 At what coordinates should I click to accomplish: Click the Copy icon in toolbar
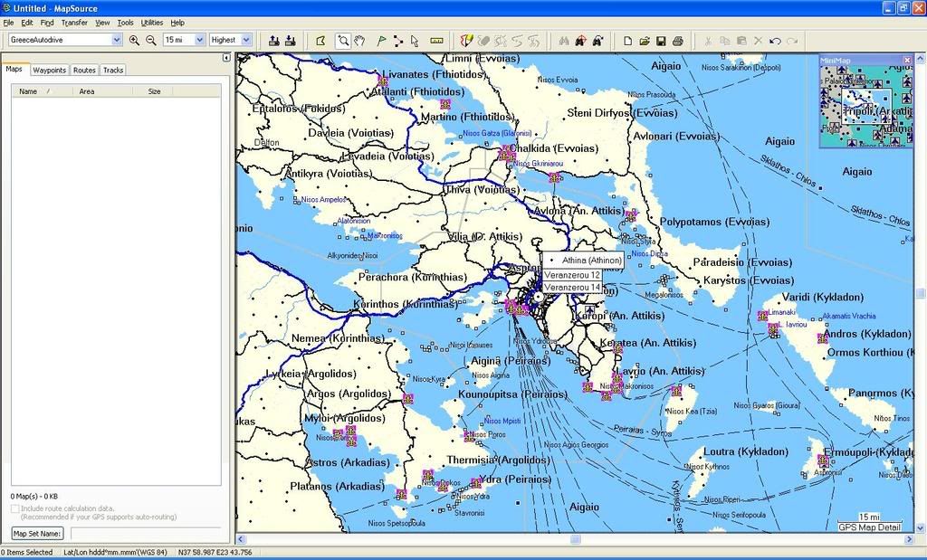pos(725,41)
